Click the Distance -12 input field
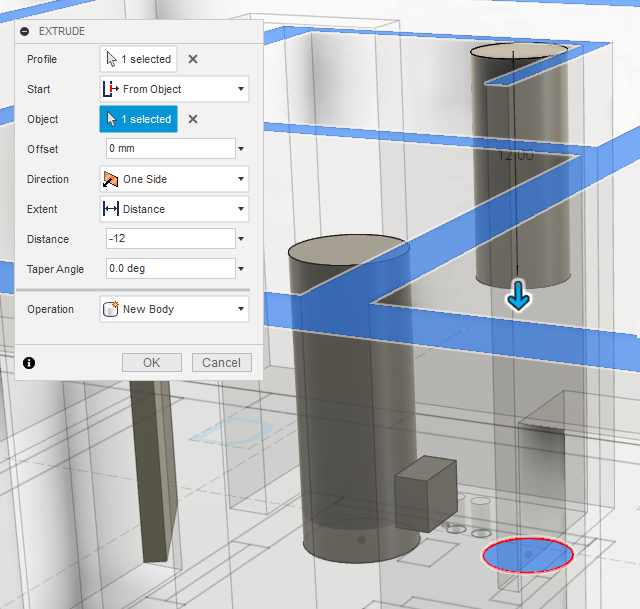Screen dimensions: 640x609 click(171, 238)
